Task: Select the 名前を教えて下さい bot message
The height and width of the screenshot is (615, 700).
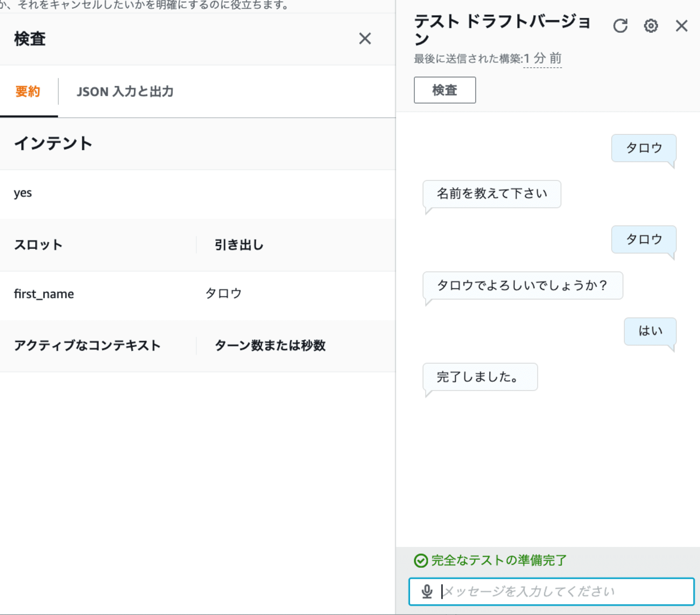Action: [492, 194]
